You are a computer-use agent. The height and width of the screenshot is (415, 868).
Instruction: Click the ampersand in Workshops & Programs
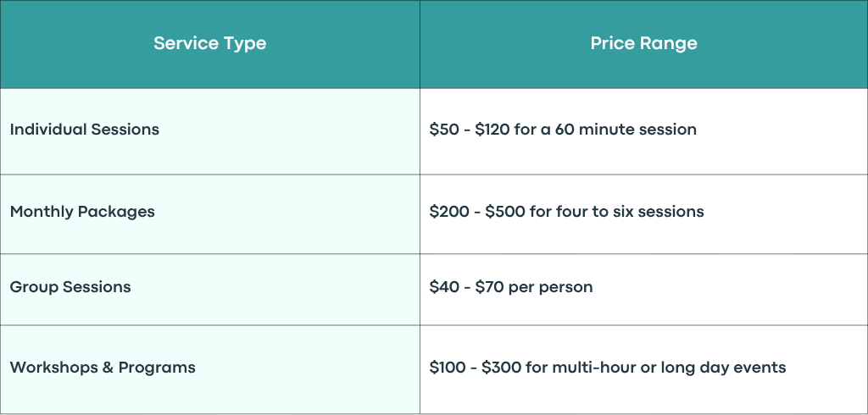coord(108,368)
